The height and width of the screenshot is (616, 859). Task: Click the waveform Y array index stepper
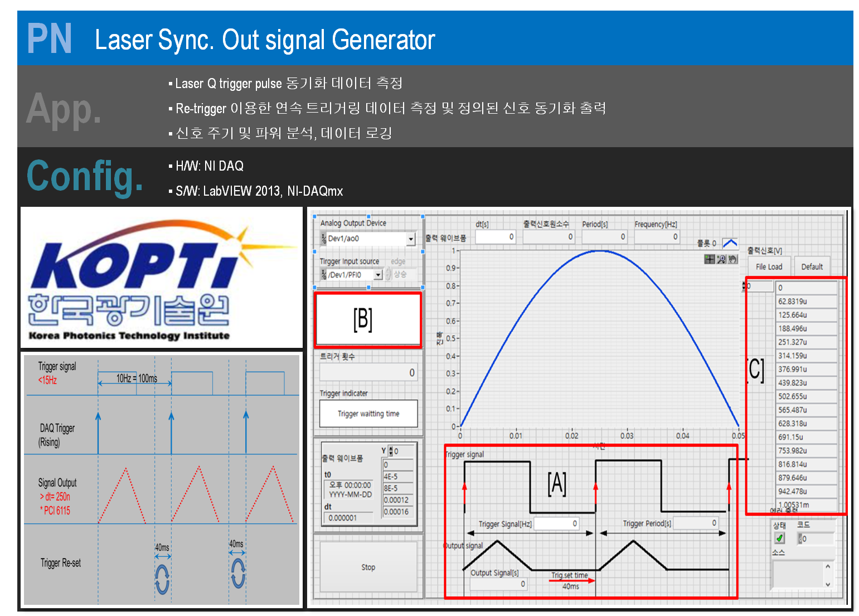coord(390,451)
